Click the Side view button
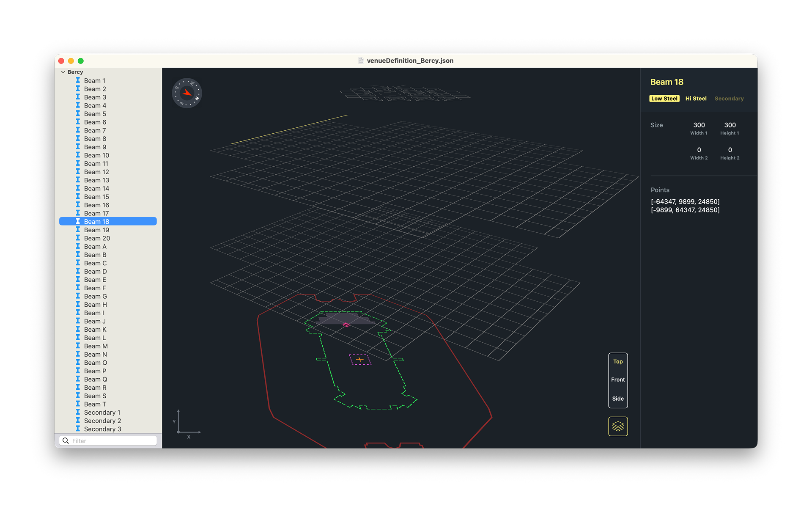Screen dimensions: 812x520 618,398
